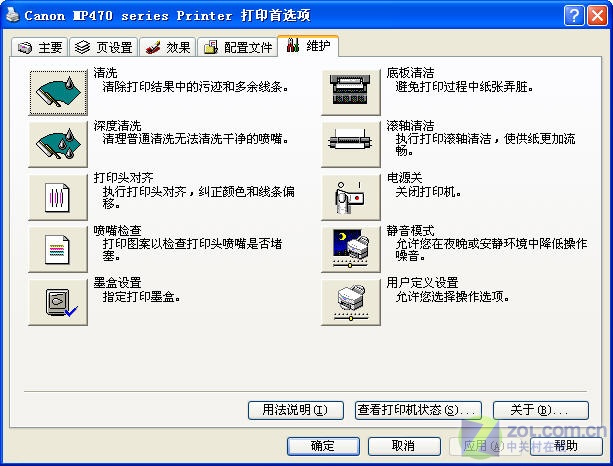
Task: Click text 清理普通清洗无法清洗干净的喷嘴。
Action: pos(195,138)
